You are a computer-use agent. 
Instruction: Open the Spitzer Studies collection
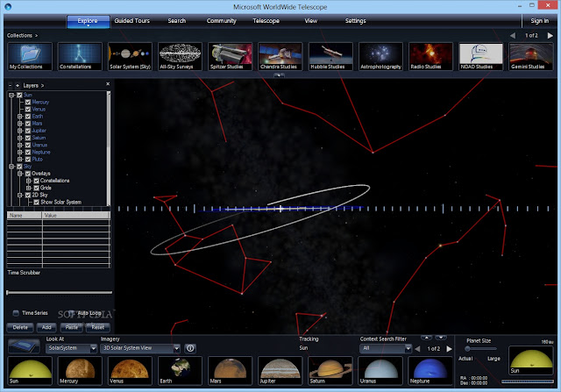click(x=230, y=56)
